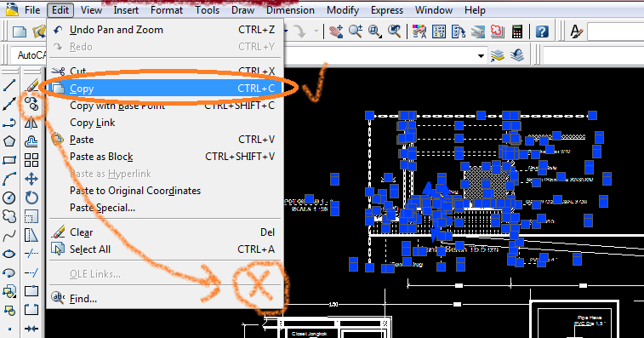Screen dimensions: 644x338
Task: Open the Sheet Set Manager icon
Action: click(x=477, y=32)
